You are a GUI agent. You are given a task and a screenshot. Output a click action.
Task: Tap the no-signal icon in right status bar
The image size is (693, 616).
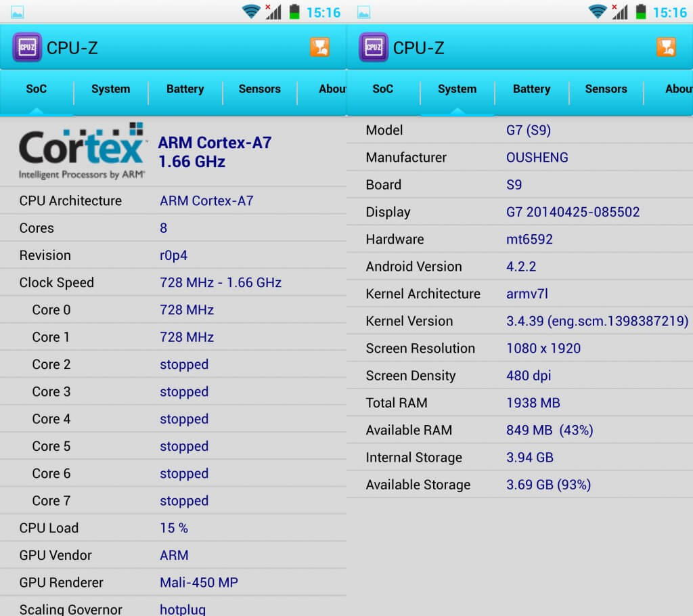620,12
